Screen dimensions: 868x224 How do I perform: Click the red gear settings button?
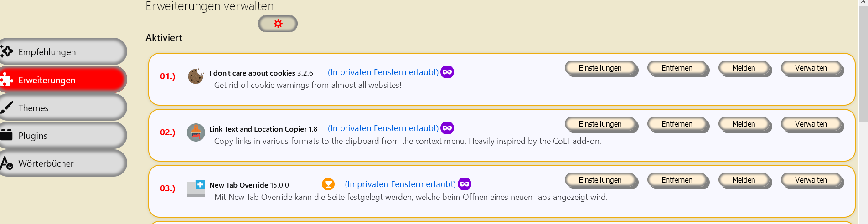(x=278, y=24)
